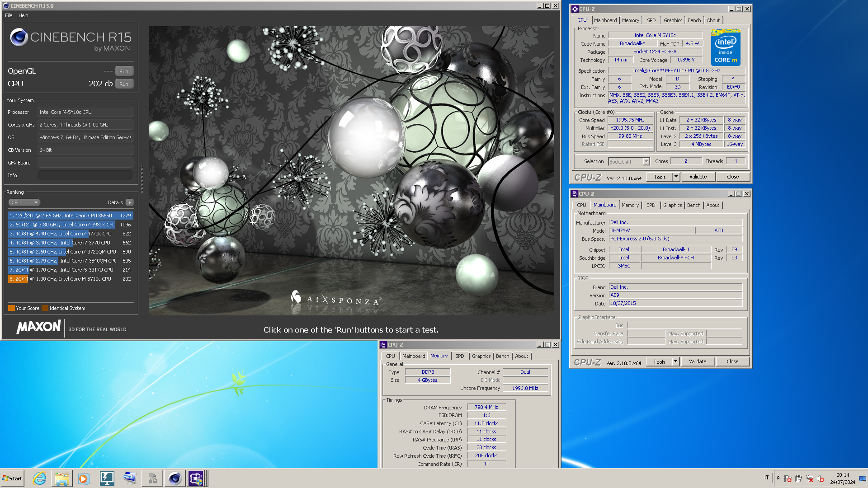The image size is (868, 488).
Task: Select ranking row Intel Core i7-3840QM
Action: (71, 261)
